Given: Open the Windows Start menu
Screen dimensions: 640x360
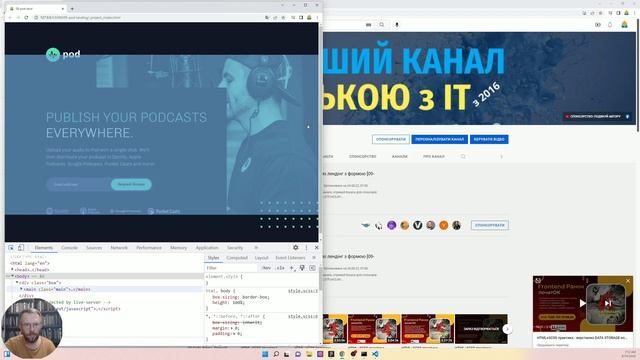Looking at the screenshot, I should coord(265,354).
